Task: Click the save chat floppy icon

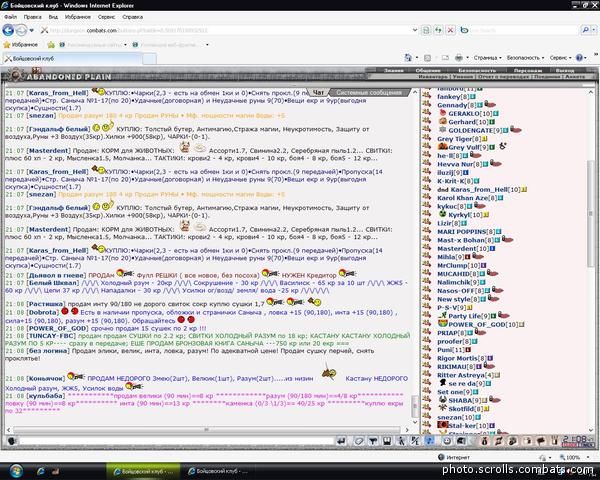Action: tap(387, 441)
